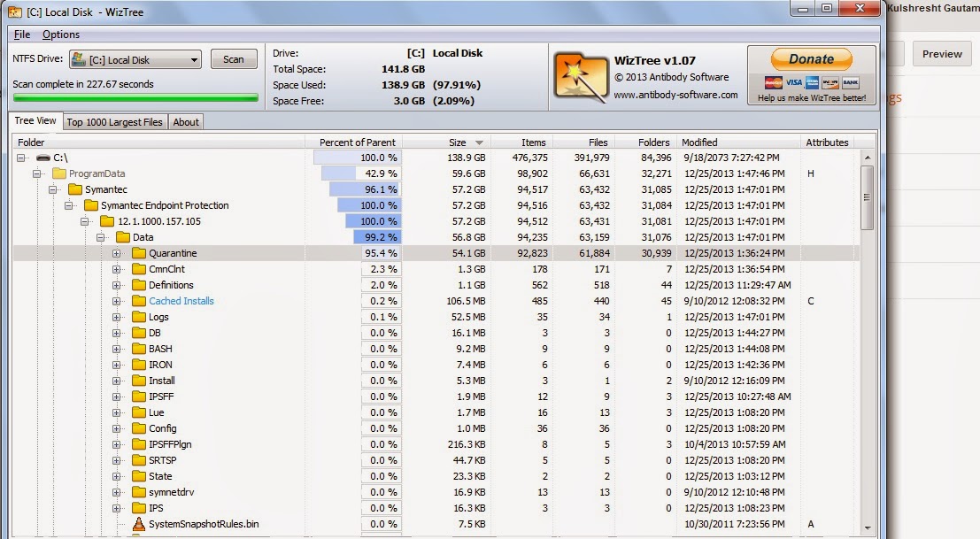
Task: Sort by the Folders column header
Action: (645, 142)
